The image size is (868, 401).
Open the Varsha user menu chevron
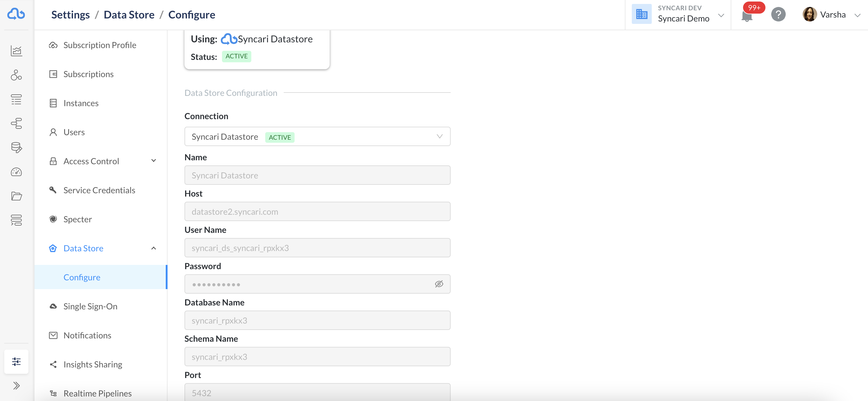[857, 15]
